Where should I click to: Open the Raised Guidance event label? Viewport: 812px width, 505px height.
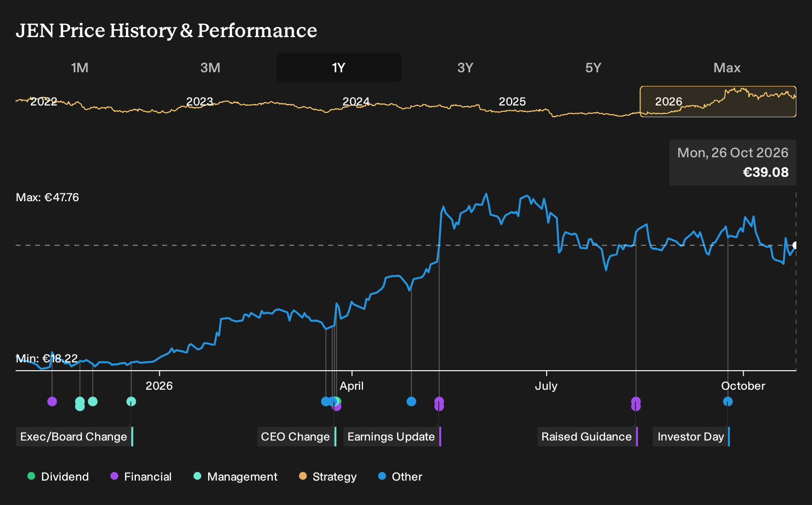[x=588, y=437]
